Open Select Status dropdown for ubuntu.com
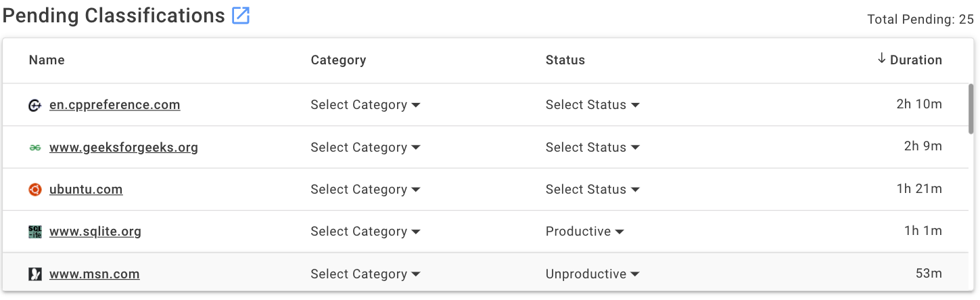Viewport: 980px width, 300px height. tap(592, 190)
